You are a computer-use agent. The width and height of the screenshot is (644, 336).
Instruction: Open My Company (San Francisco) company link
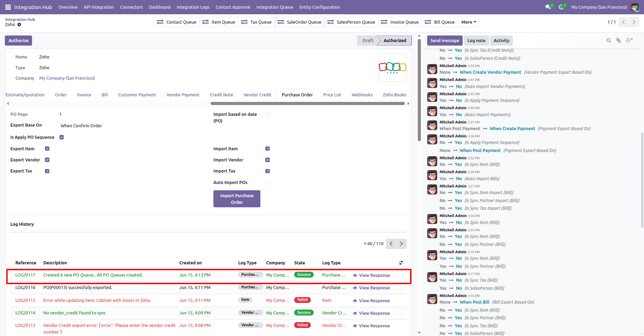pyautogui.click(x=67, y=78)
